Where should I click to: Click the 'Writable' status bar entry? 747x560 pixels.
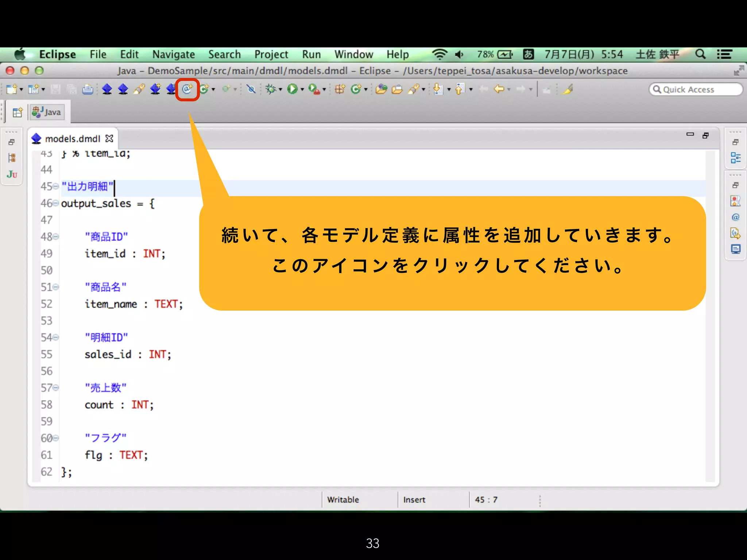[343, 500]
